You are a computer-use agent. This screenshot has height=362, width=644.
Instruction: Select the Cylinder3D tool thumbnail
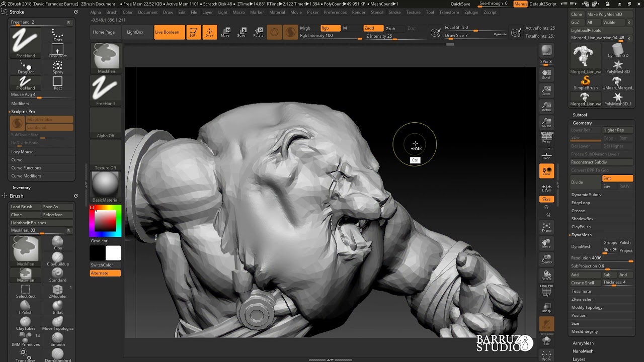pyautogui.click(x=618, y=51)
